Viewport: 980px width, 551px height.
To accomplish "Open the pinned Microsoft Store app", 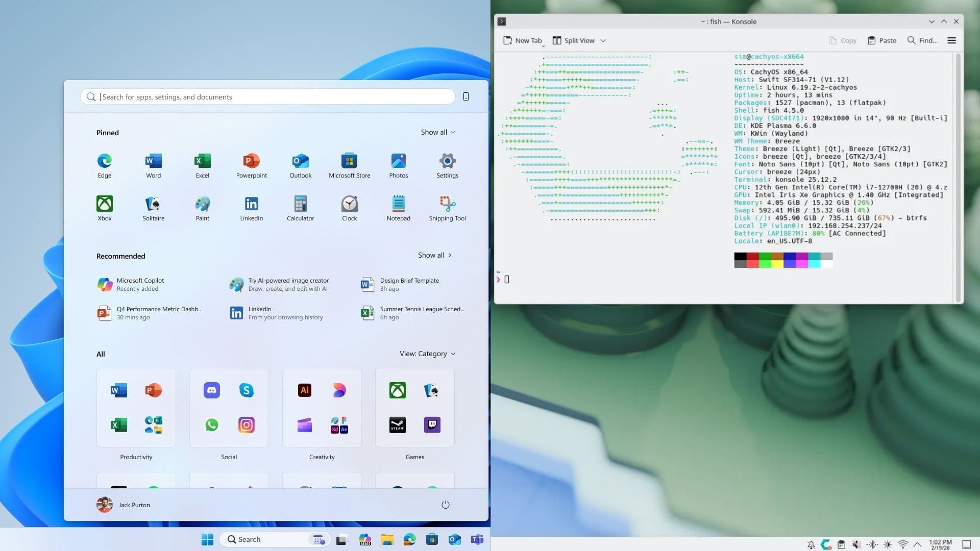I will tap(350, 166).
